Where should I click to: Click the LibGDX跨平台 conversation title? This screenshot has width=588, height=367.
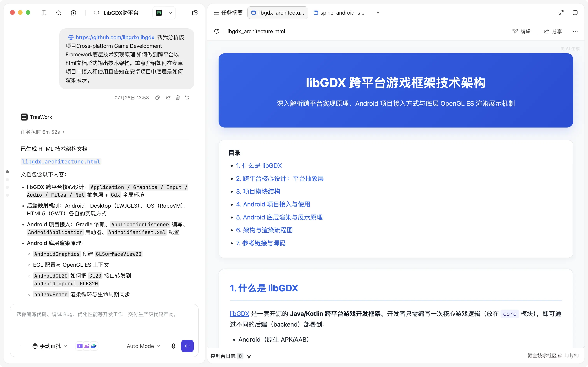pos(121,13)
